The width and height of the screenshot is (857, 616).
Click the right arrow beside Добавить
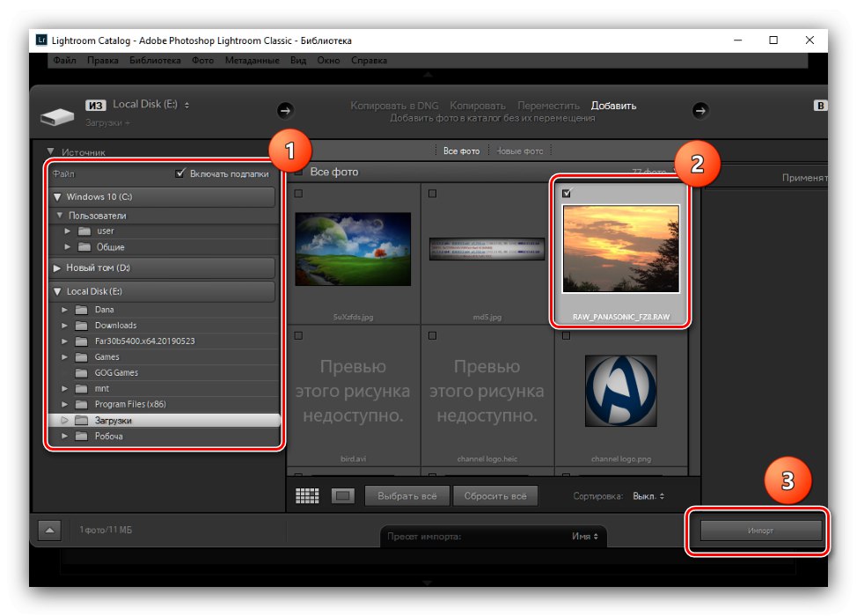pos(701,110)
